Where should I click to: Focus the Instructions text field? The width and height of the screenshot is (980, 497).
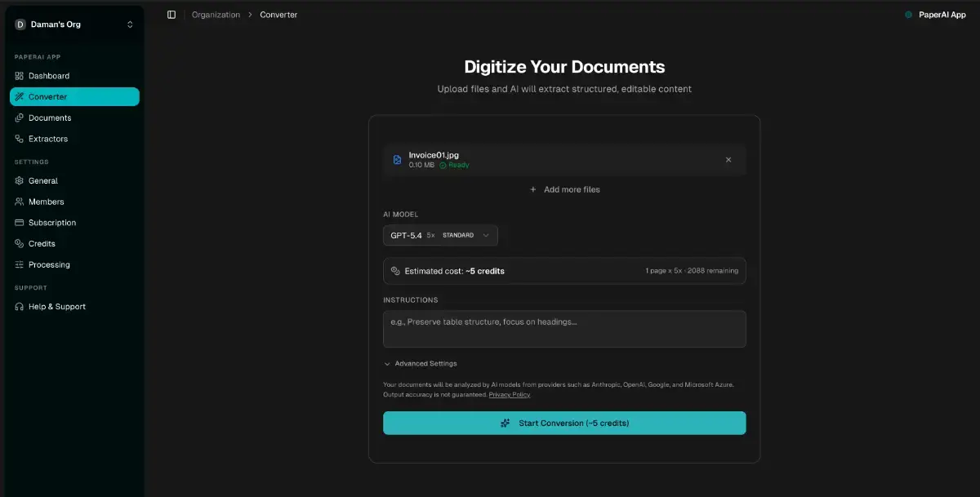point(564,329)
